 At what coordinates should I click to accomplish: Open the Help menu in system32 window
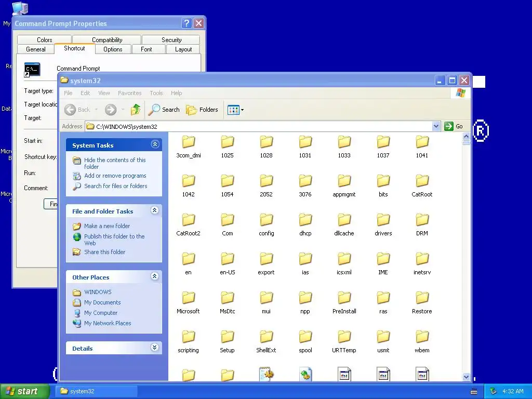[176, 93]
